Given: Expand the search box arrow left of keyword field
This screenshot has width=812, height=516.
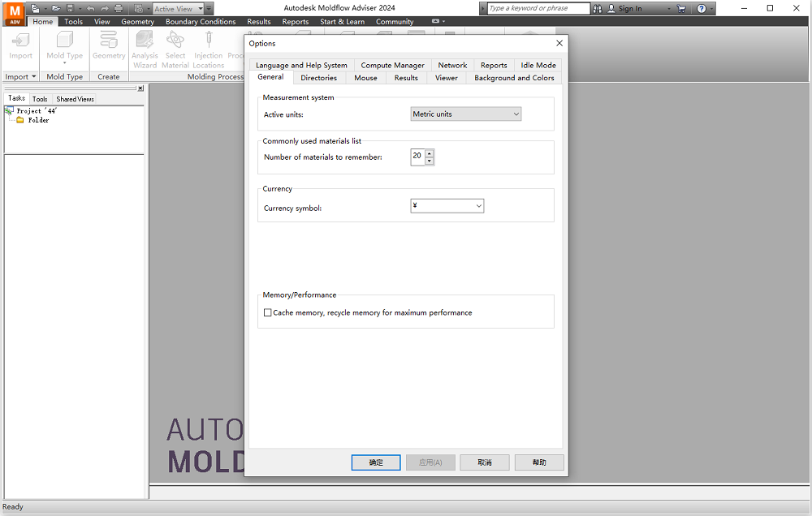Looking at the screenshot, I should click(x=483, y=9).
